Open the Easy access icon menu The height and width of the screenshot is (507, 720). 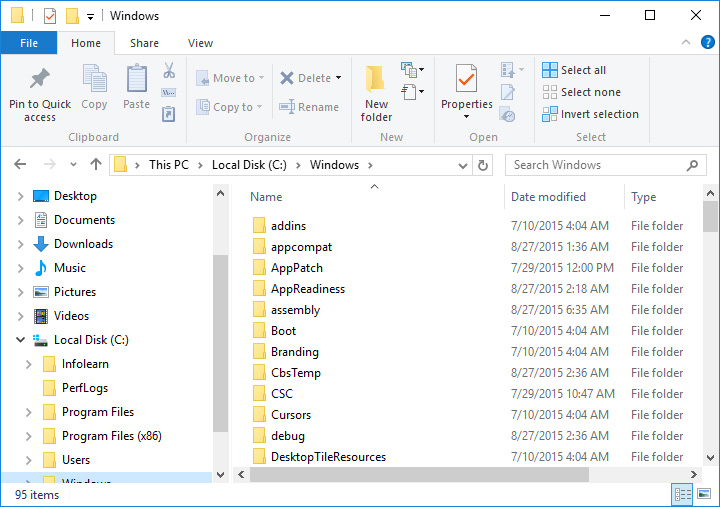[x=412, y=92]
